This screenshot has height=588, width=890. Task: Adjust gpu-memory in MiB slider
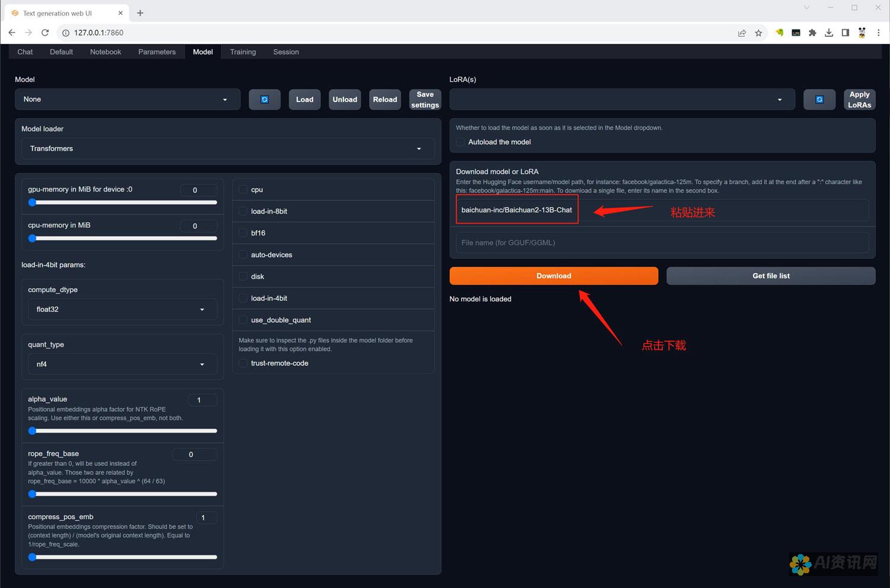(x=122, y=202)
